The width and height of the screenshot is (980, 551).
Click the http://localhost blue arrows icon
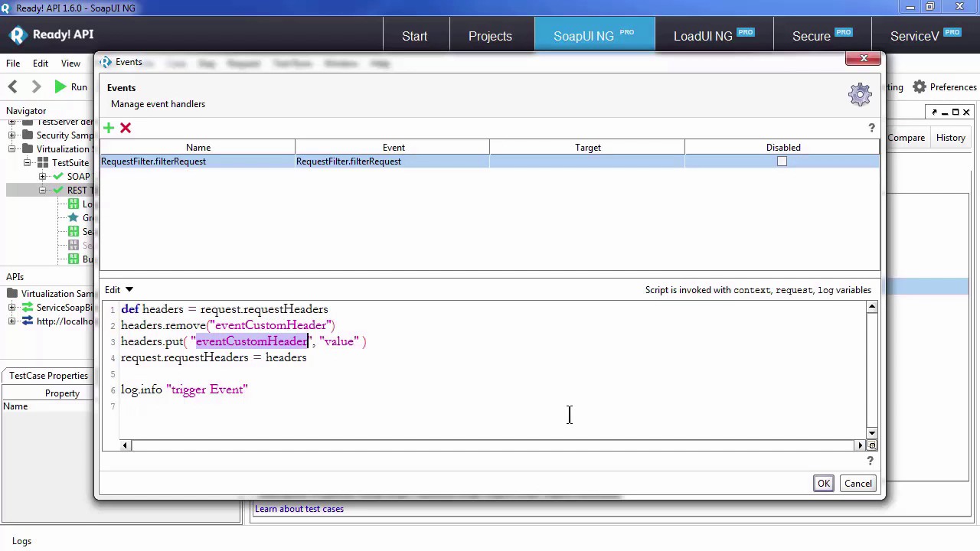[28, 321]
